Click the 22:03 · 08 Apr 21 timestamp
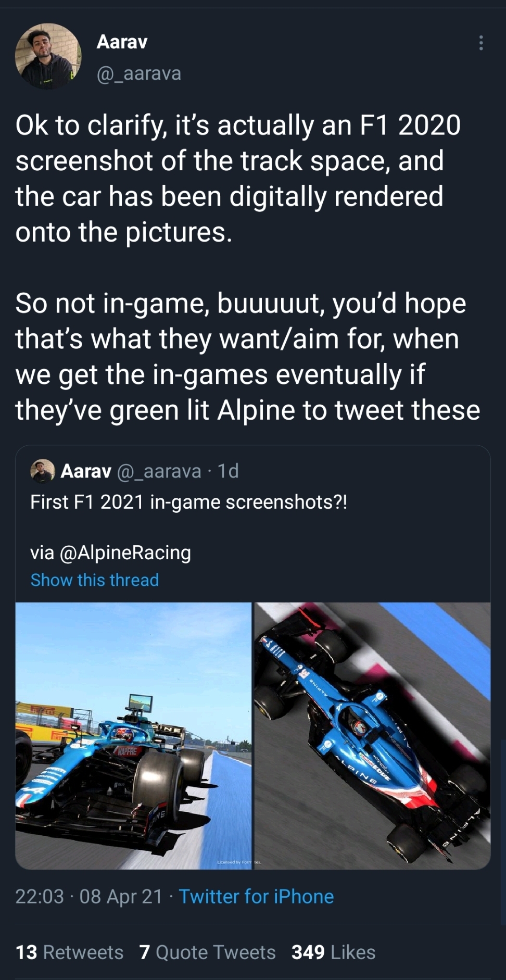Viewport: 506px width, 980px height. click(x=89, y=897)
